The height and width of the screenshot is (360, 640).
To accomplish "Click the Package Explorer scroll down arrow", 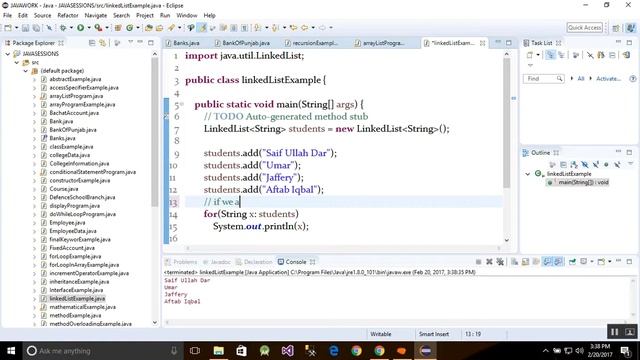I will click(x=155, y=322).
